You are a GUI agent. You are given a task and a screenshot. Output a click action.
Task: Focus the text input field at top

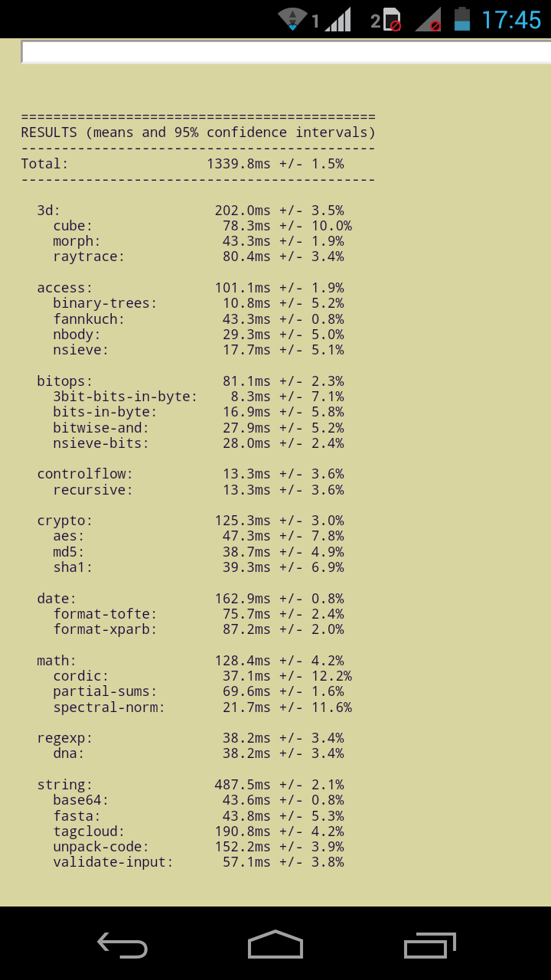285,51
